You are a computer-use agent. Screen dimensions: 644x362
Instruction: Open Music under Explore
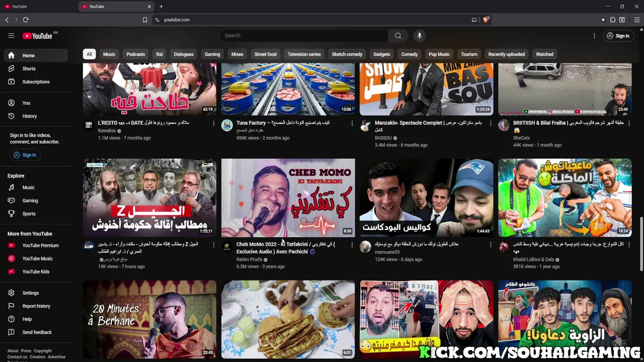tap(36, 188)
